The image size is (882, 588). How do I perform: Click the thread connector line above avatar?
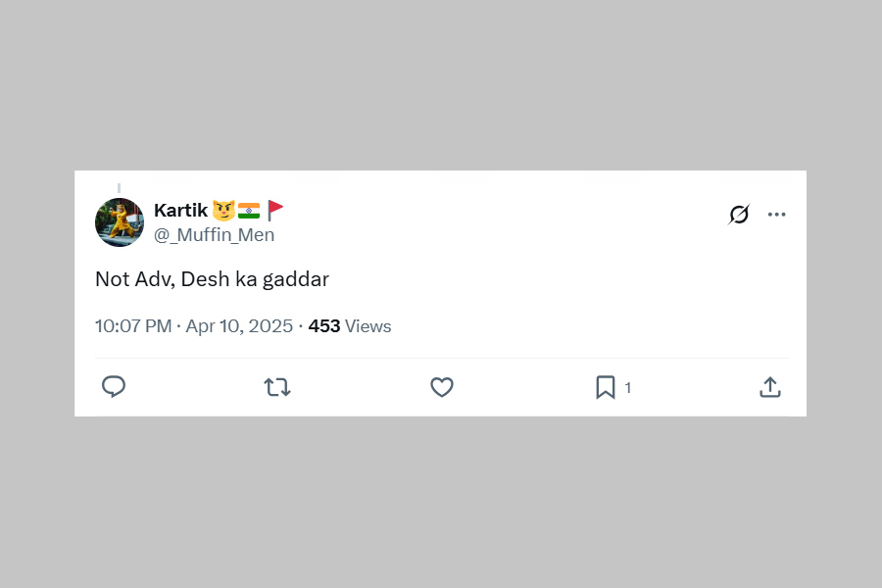click(120, 187)
